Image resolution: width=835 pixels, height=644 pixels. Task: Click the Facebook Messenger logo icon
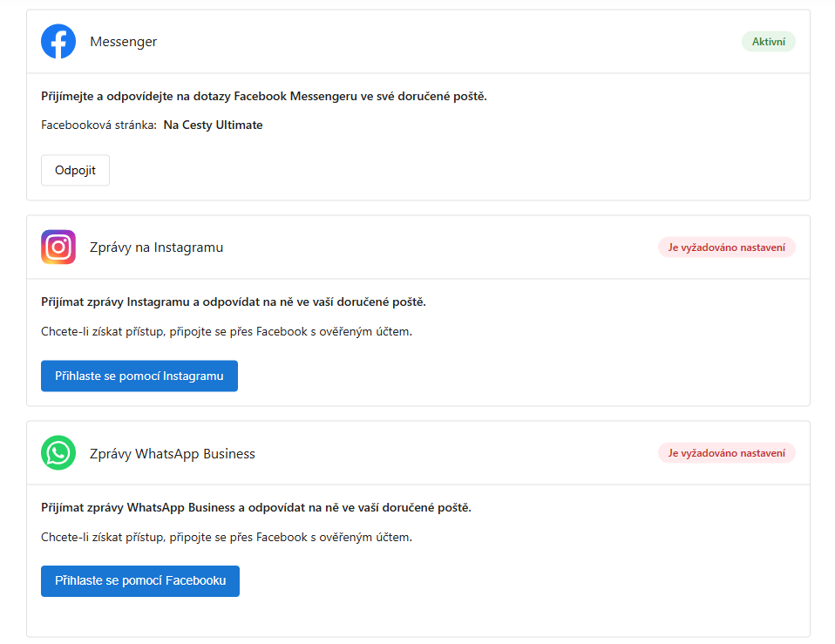pos(58,42)
